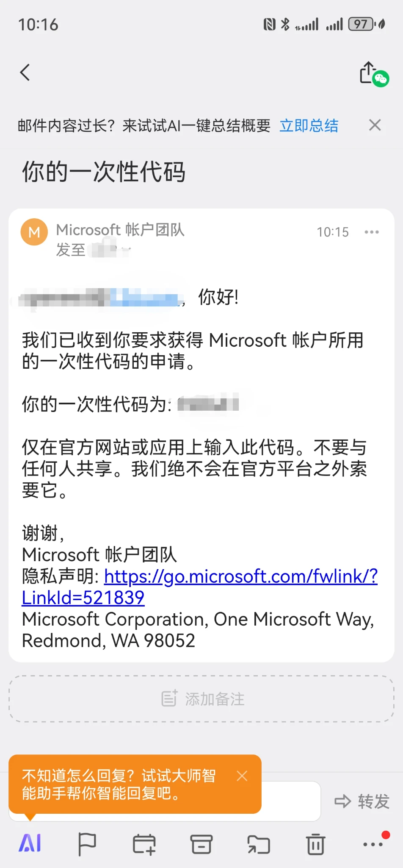
Task: Open the three-dot menu beside 10:15
Action: coord(371,232)
